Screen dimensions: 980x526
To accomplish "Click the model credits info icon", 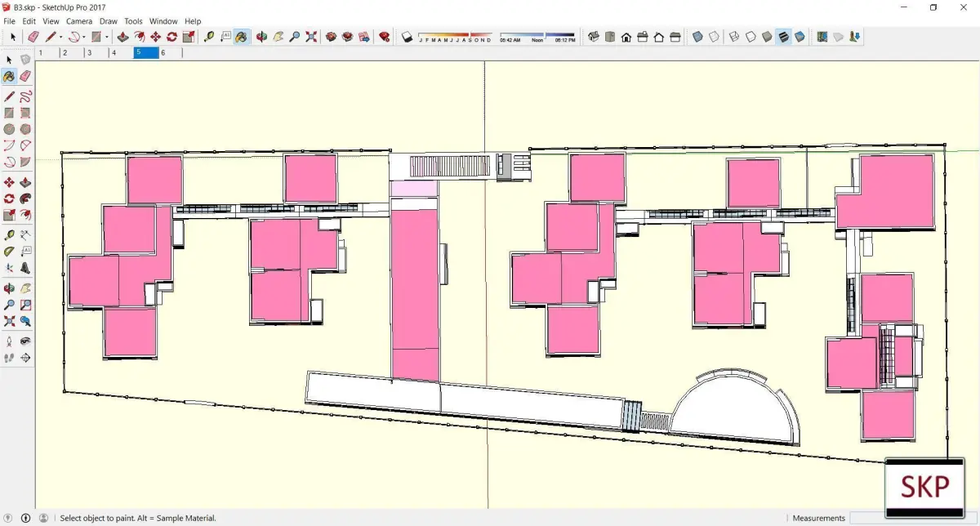I will coord(26,518).
